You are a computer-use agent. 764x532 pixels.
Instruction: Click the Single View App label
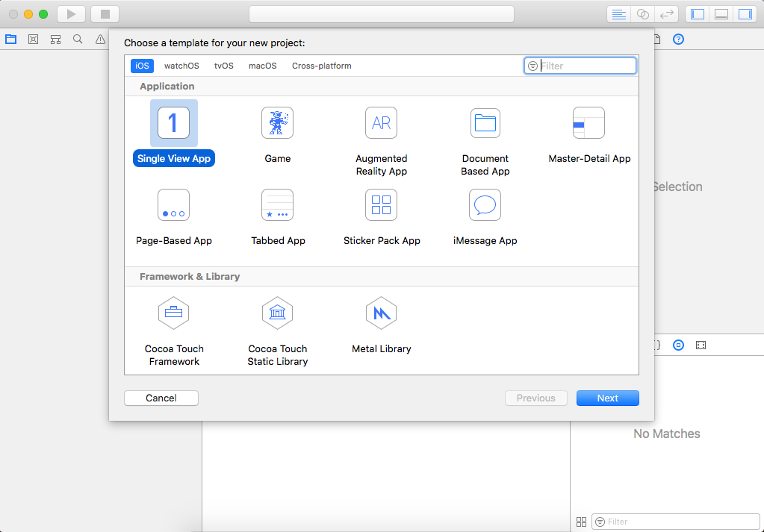coord(174,158)
